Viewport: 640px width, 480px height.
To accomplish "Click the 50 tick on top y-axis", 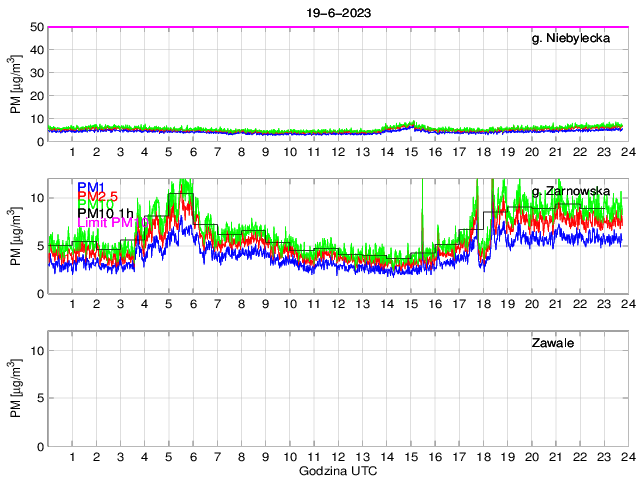I will point(34,27).
